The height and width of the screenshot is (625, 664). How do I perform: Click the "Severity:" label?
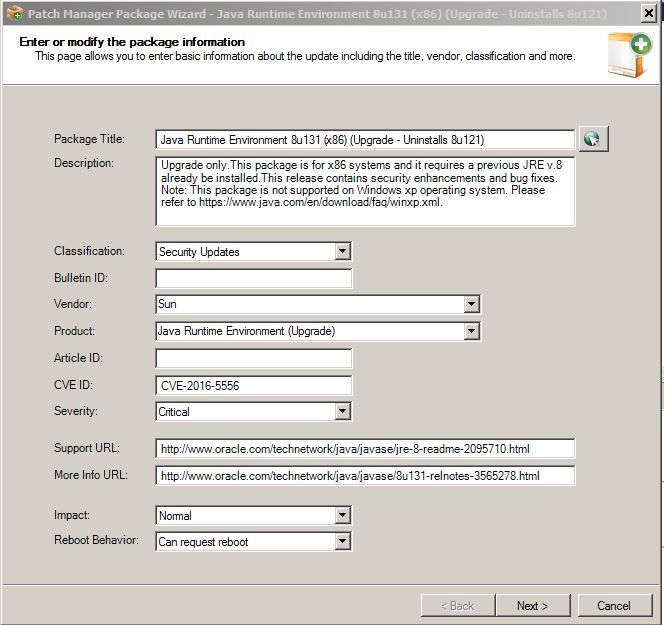tap(76, 411)
